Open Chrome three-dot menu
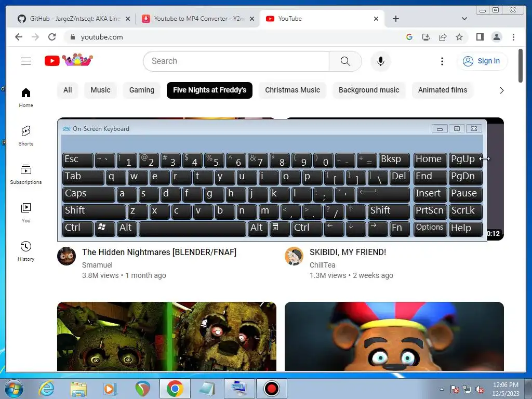 (513, 37)
